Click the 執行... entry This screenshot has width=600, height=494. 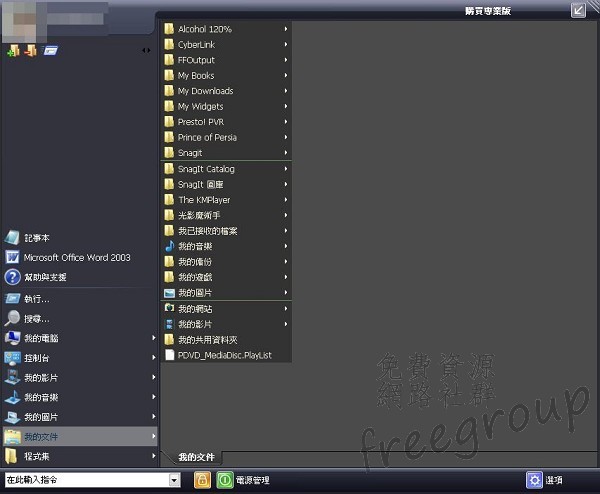pyautogui.click(x=80, y=299)
